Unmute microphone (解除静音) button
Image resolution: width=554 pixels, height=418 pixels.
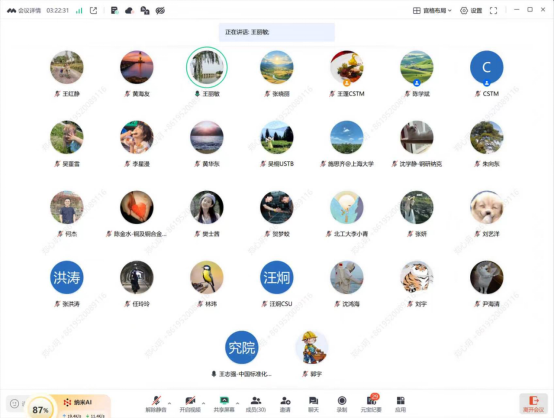(x=156, y=404)
